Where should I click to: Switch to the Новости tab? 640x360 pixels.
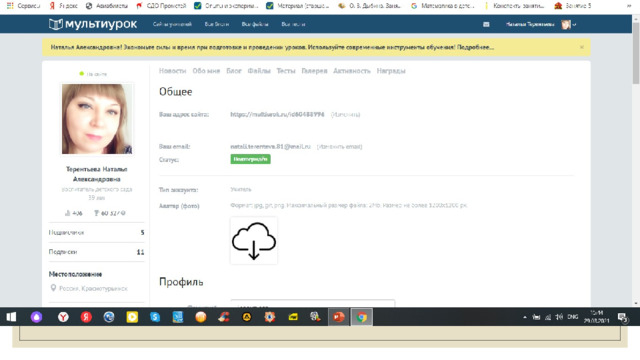tap(172, 71)
